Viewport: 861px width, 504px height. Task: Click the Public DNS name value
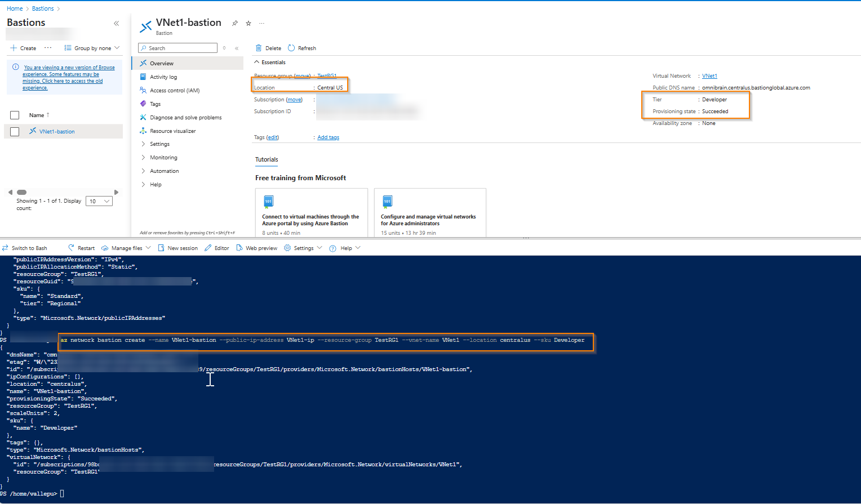(x=756, y=88)
